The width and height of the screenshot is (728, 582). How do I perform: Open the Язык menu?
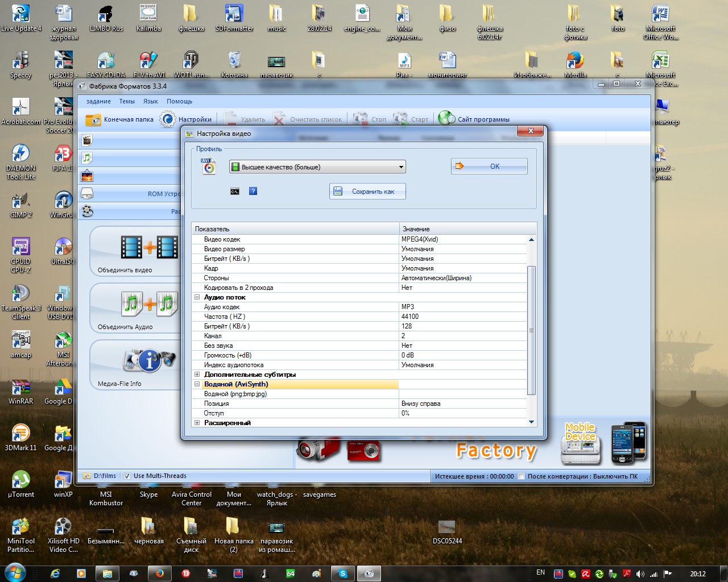click(x=151, y=101)
